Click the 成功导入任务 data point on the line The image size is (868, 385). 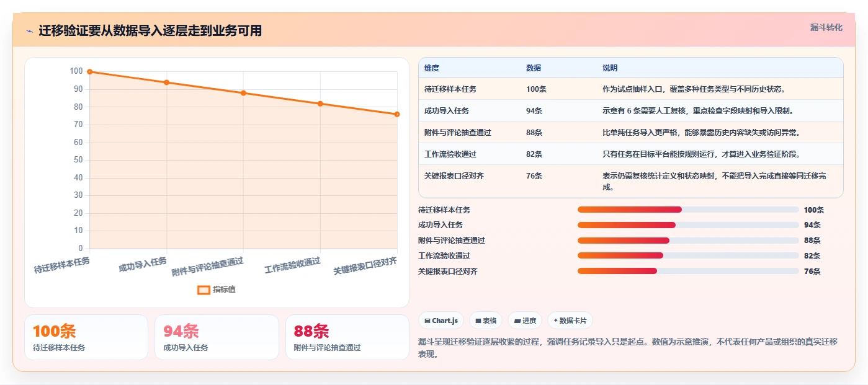[166, 82]
